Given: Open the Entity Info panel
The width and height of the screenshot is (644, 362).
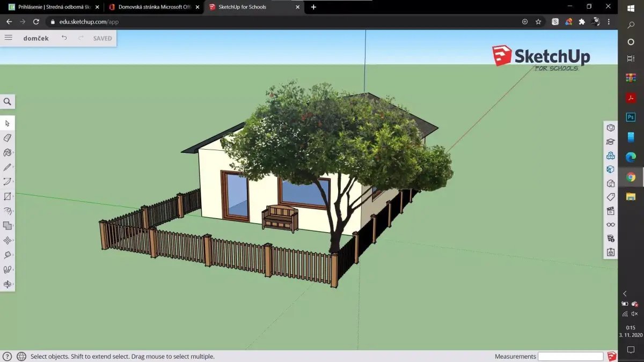Looking at the screenshot, I should [x=611, y=128].
